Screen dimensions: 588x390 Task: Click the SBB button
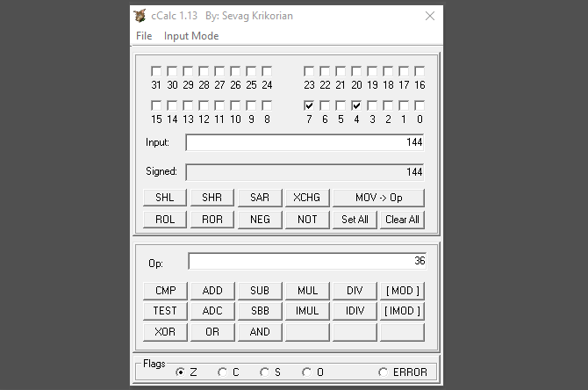point(260,311)
